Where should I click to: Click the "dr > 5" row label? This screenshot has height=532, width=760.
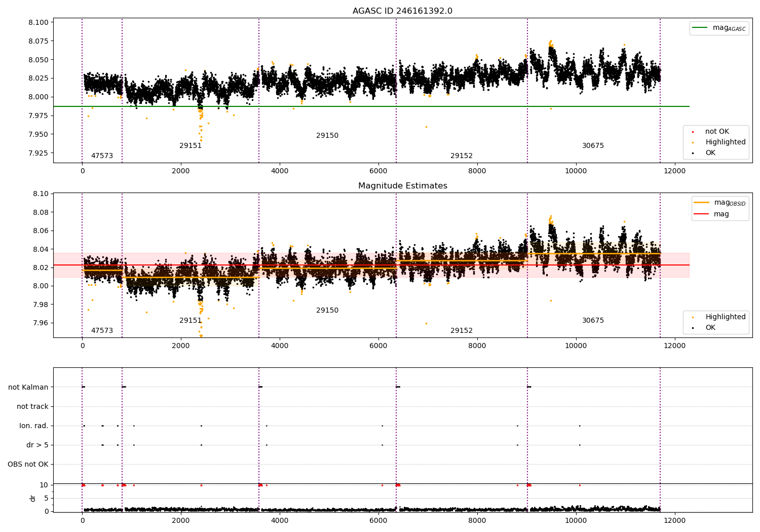(37, 445)
